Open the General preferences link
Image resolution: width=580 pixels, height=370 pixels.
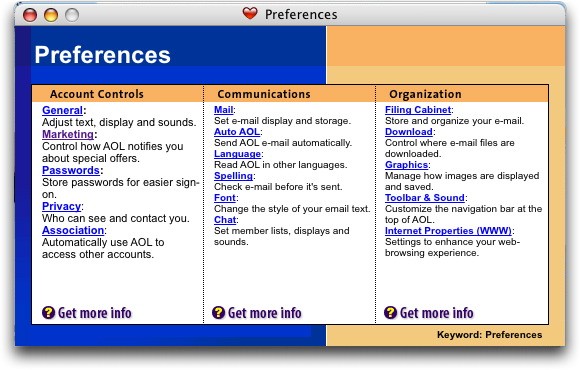(x=62, y=110)
